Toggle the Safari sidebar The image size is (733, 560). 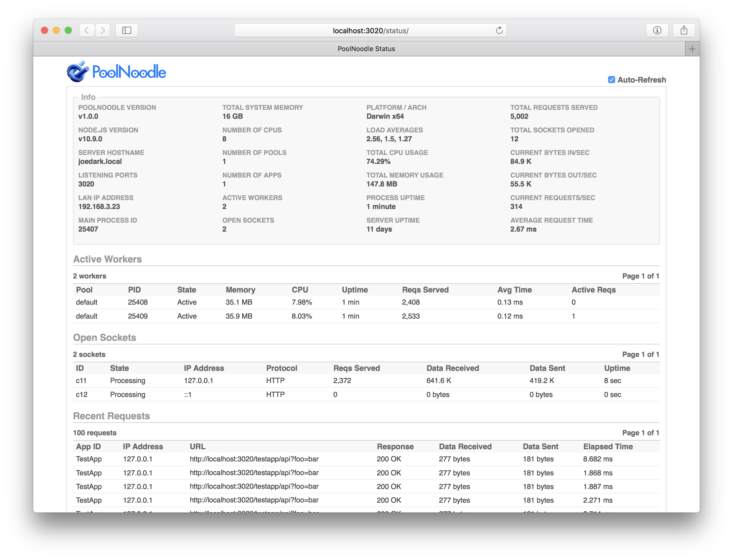127,30
